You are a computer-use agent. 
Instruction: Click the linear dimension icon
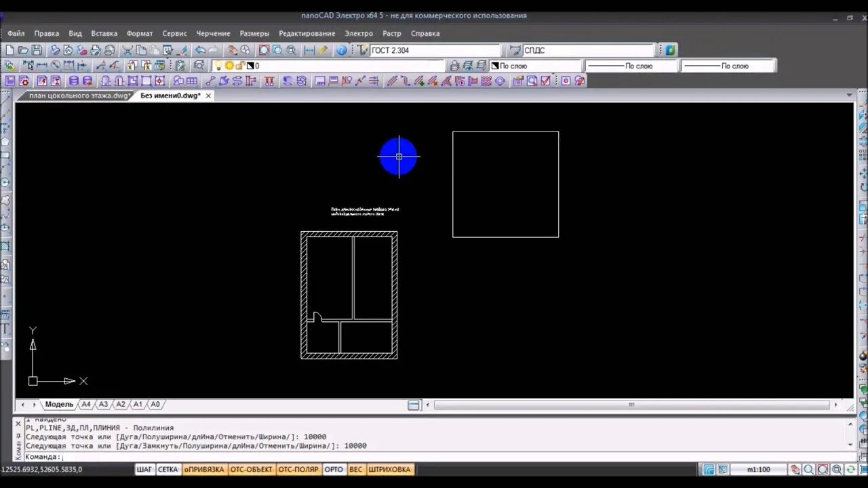41,65
